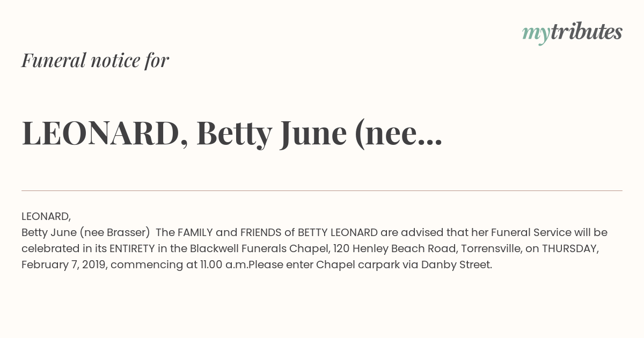Viewport: 644px width, 338px height.
Task: Click the 'tributes' part of logo
Action: 586,31
